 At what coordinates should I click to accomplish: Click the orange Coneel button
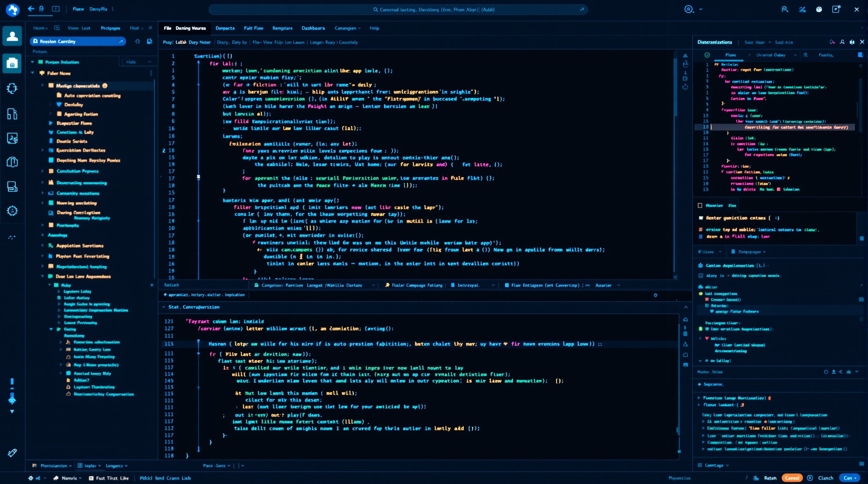coord(792,478)
